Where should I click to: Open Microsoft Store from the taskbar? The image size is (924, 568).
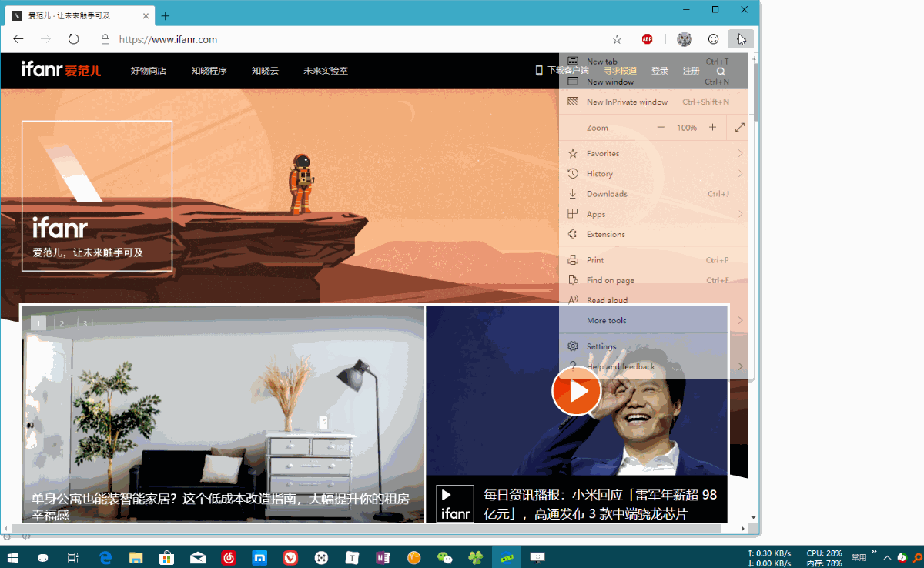167,557
